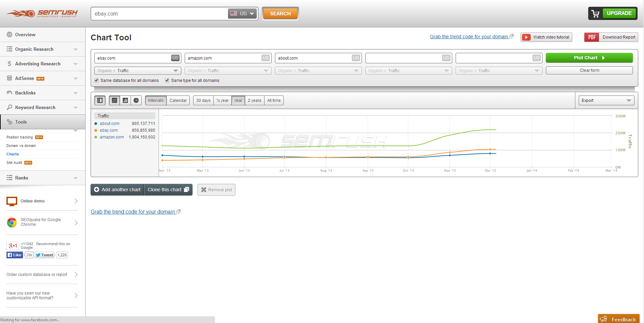
Task: Click the Organic Research list icon
Action: 9,49
